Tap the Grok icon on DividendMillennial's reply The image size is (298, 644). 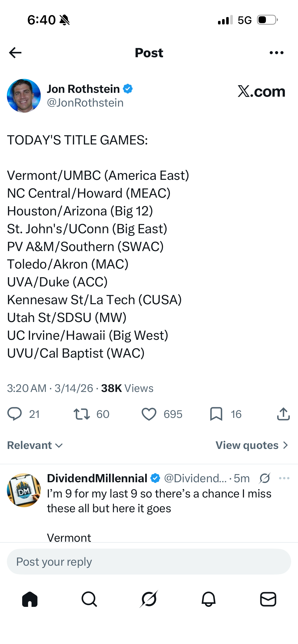tap(265, 478)
